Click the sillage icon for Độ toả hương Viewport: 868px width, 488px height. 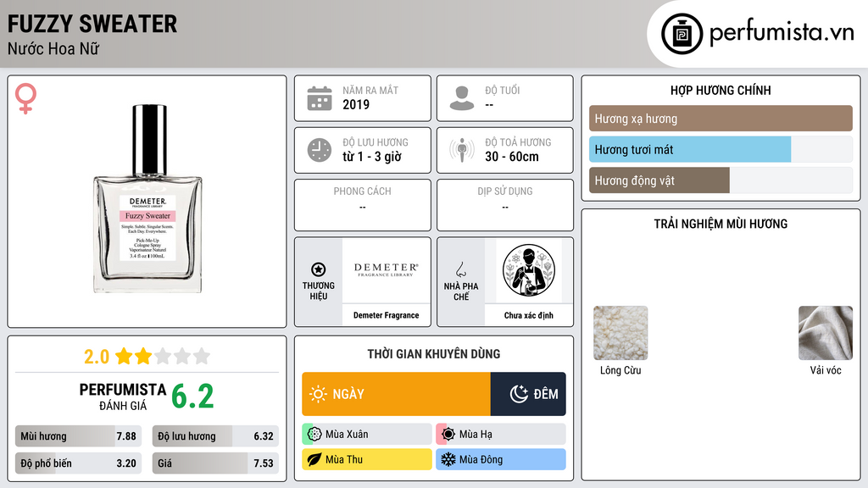click(462, 150)
